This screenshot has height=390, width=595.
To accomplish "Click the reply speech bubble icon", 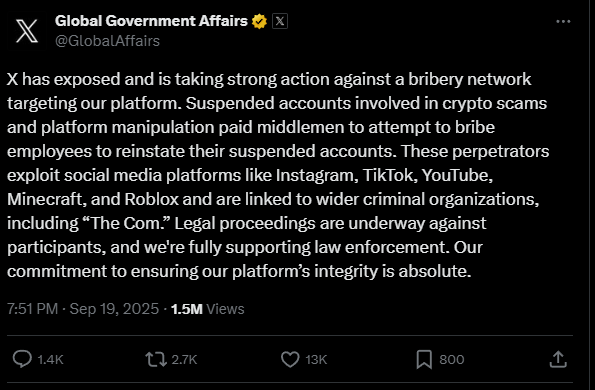I will pyautogui.click(x=22, y=359).
